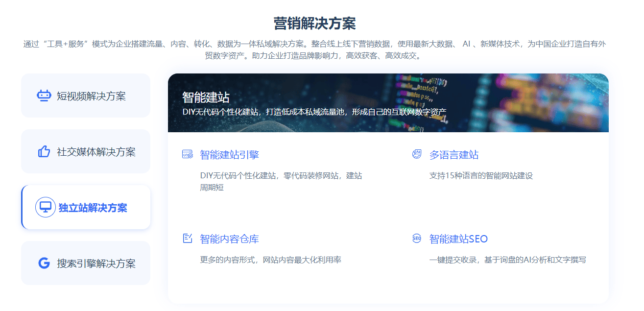The image size is (644, 311).
Task: Click the Google G icon for 搜索引擎解决方案
Action: (44, 263)
